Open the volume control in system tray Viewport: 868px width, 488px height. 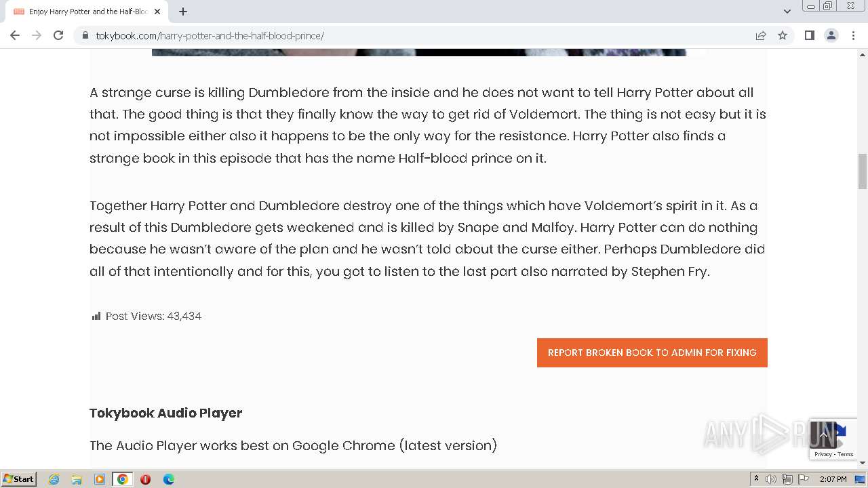click(x=771, y=479)
